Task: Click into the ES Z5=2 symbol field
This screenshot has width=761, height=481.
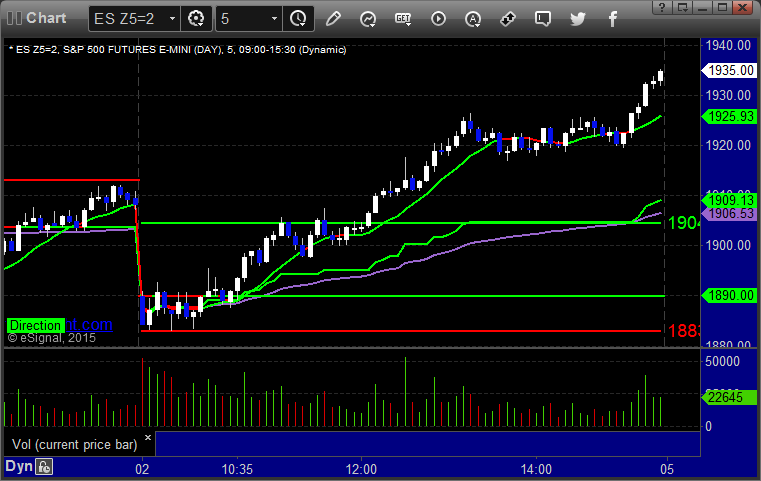Action: tap(128, 19)
